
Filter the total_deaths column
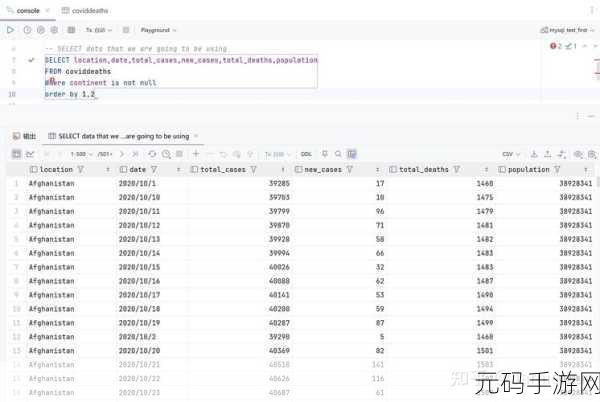tap(456, 169)
